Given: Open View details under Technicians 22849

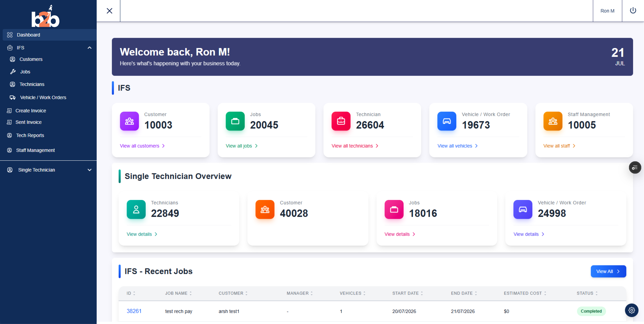Looking at the screenshot, I should pos(142,234).
